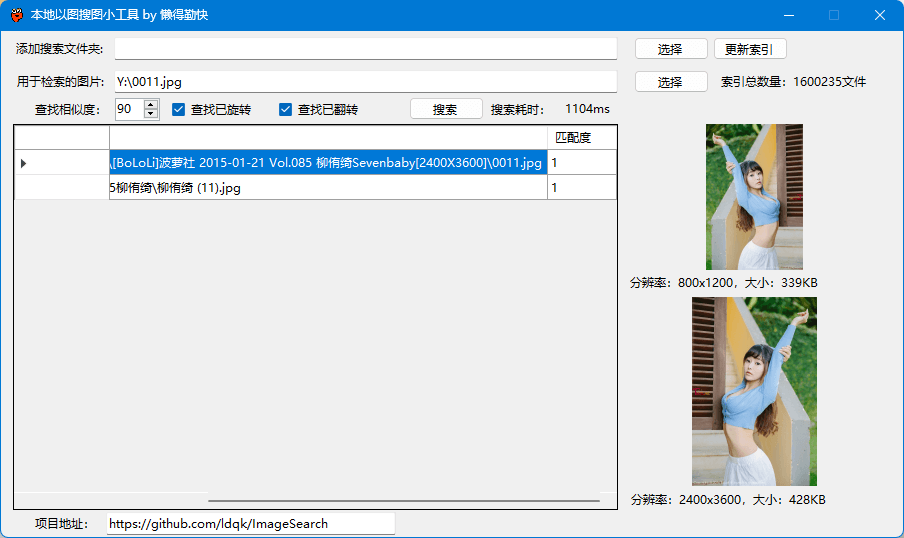Click the 添加搜索文件夹 input field
This screenshot has width=904, height=538.
(365, 49)
